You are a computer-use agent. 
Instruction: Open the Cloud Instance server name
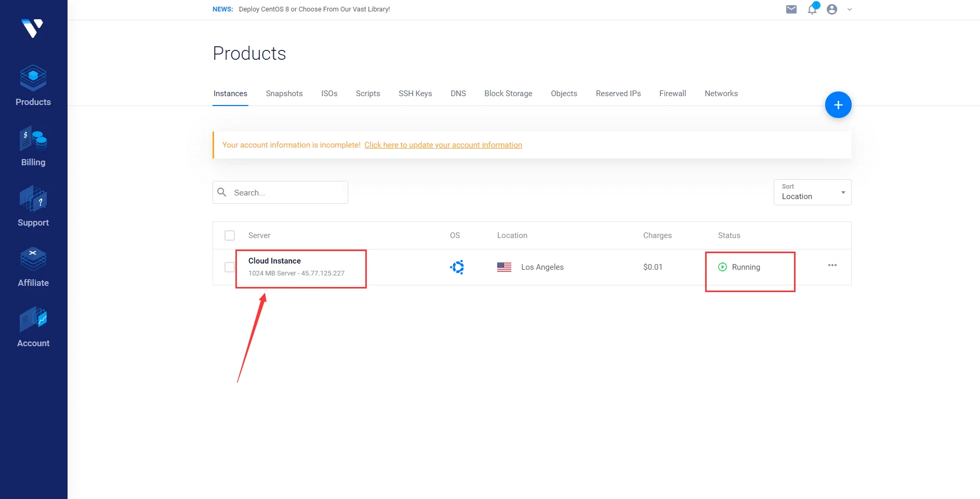tap(274, 261)
